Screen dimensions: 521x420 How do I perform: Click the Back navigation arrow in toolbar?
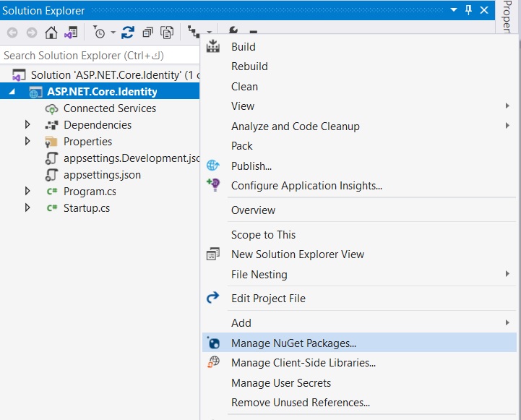pyautogui.click(x=12, y=33)
